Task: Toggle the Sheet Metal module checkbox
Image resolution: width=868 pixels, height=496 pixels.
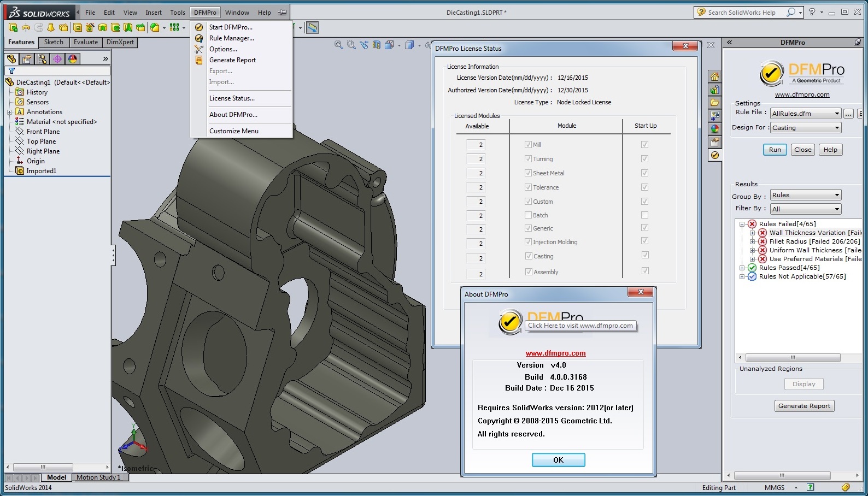Action: tap(528, 173)
